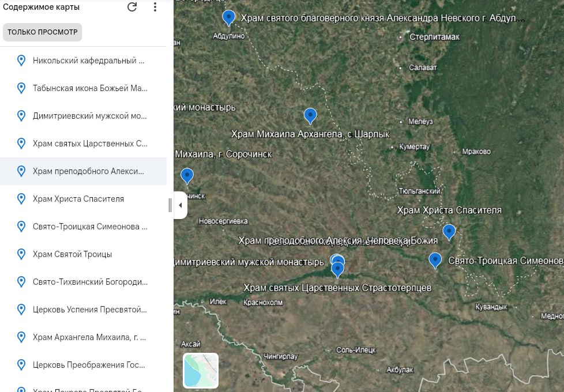Select Табынская икона Божьей Матери item
The width and height of the screenshot is (564, 392).
[89, 88]
